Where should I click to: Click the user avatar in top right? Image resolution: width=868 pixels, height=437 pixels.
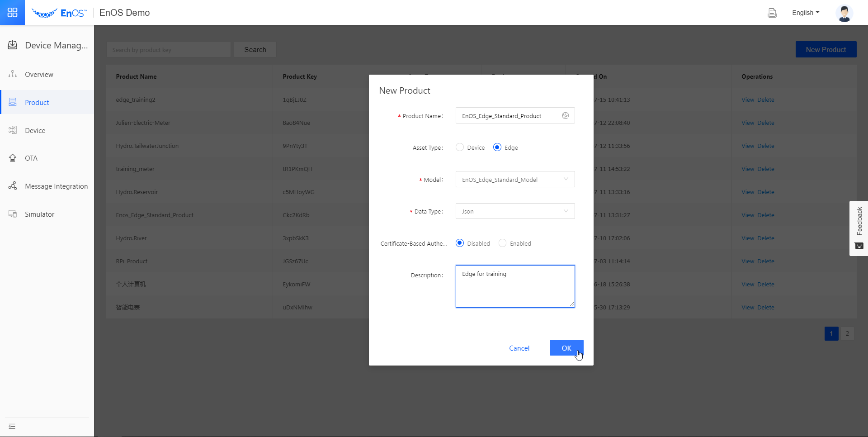[844, 13]
